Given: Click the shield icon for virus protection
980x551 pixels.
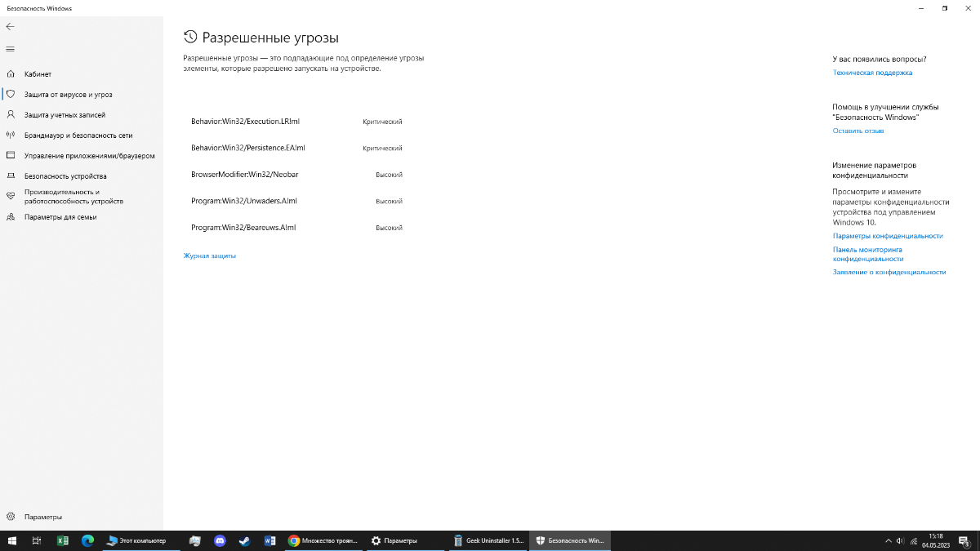Looking at the screenshot, I should 11,95.
